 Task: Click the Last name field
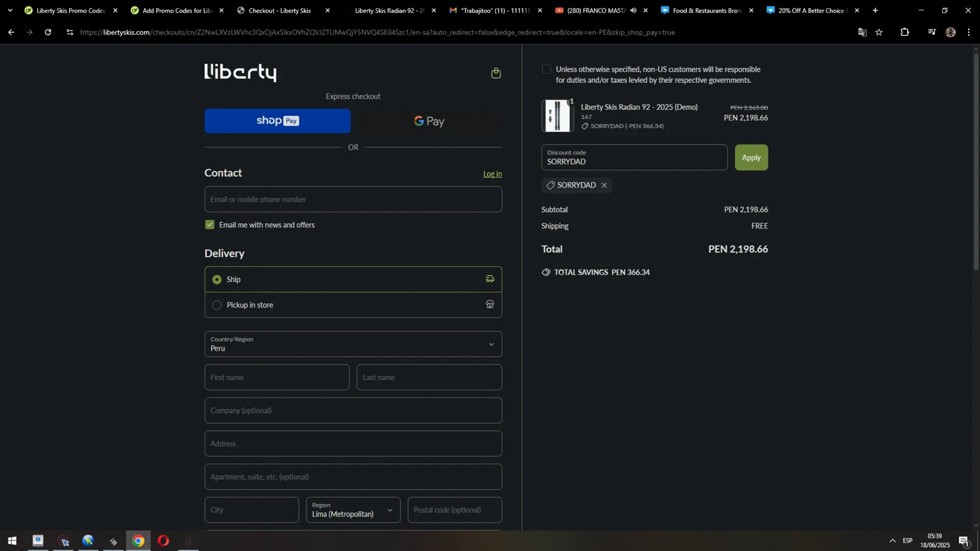point(429,377)
